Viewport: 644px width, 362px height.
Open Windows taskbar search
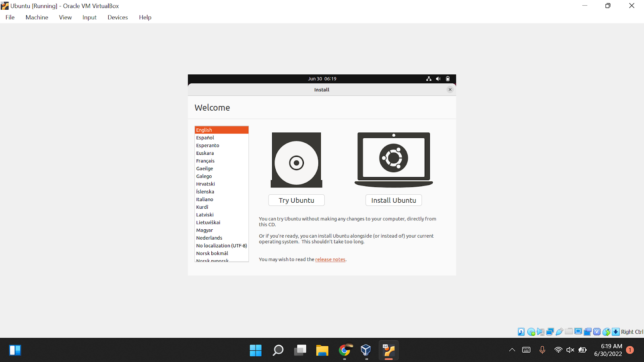coord(278,350)
